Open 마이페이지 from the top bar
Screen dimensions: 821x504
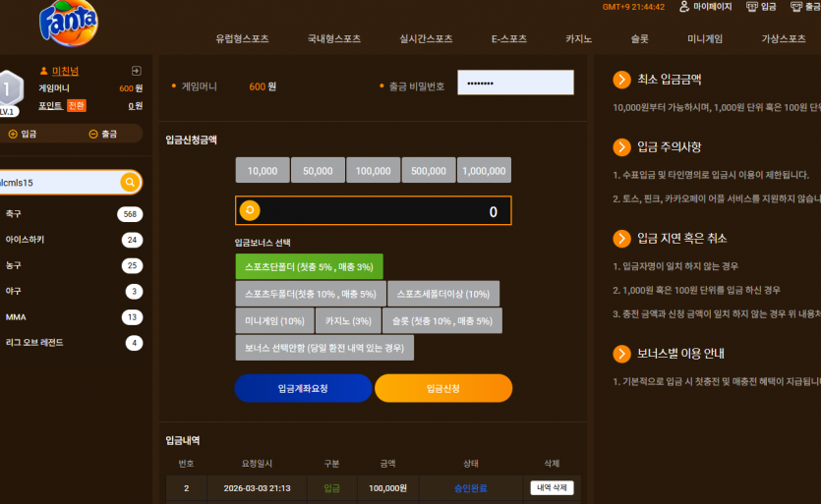click(705, 7)
